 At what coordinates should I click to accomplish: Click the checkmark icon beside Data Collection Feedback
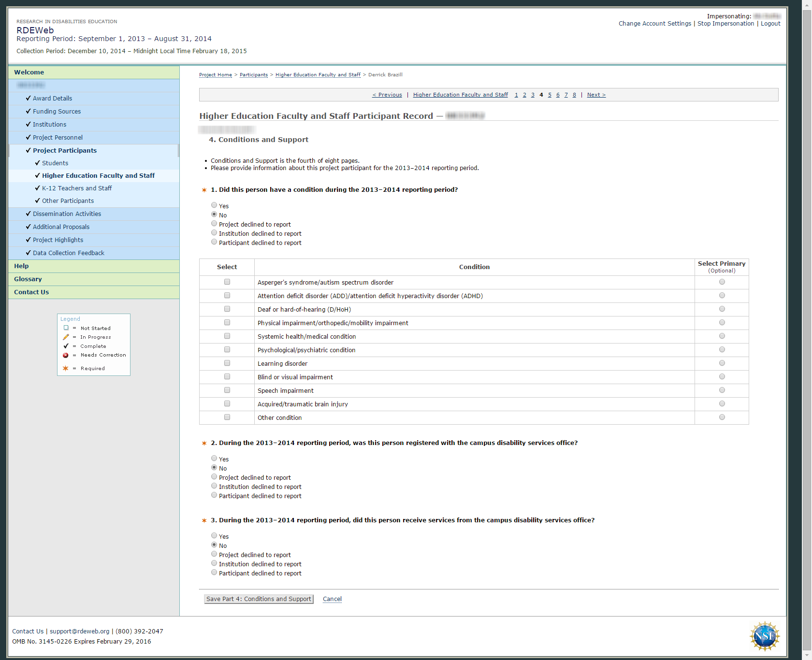(x=28, y=253)
